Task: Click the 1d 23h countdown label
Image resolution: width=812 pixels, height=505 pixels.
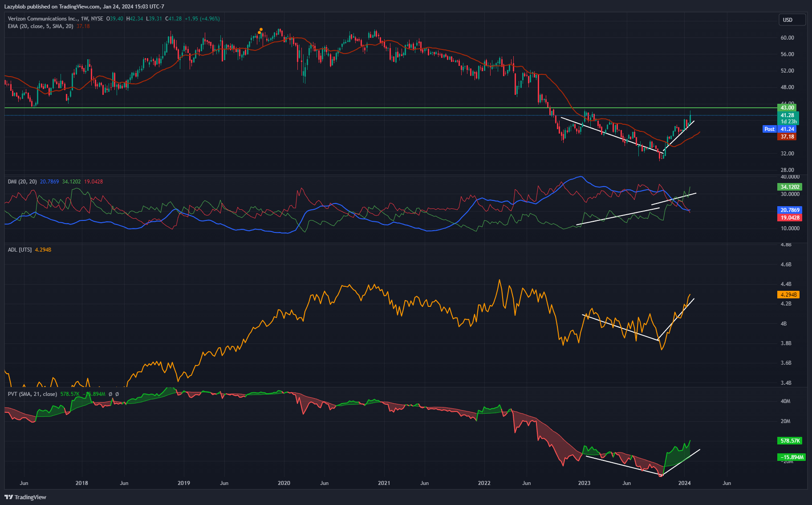Action: click(788, 122)
